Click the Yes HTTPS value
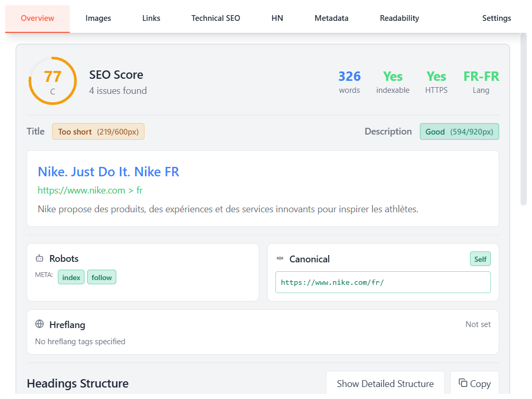This screenshot has height=399, width=532. (436, 76)
